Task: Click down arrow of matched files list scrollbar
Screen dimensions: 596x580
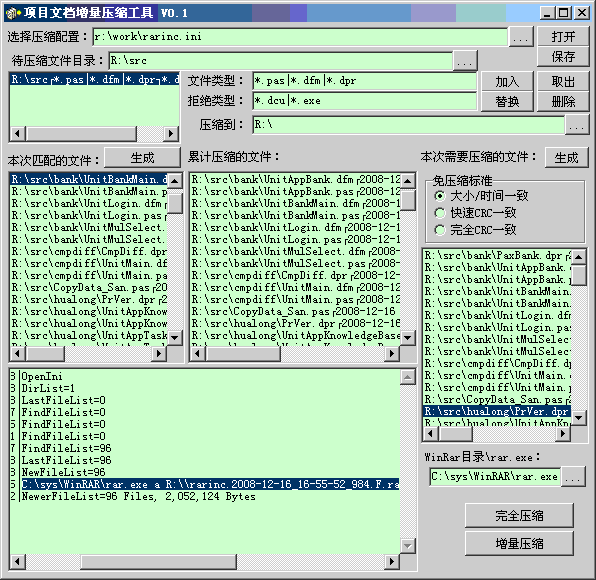Action: coord(175,337)
